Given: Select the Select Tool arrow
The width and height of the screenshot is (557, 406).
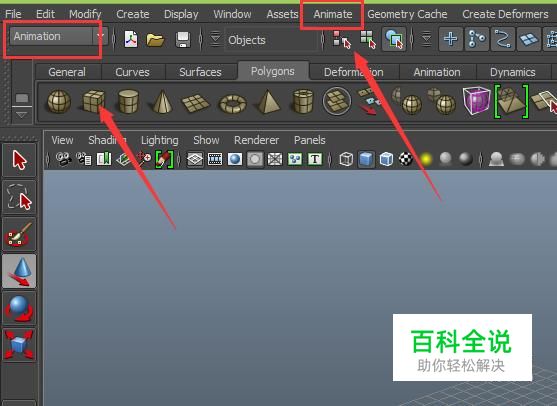Looking at the screenshot, I should (19, 160).
